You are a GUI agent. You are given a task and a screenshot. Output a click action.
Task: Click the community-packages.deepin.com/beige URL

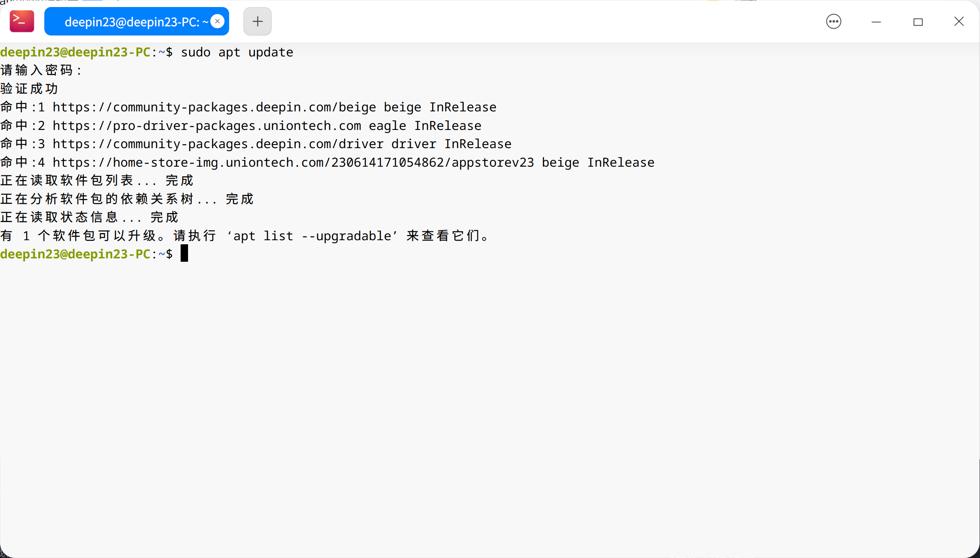point(214,107)
